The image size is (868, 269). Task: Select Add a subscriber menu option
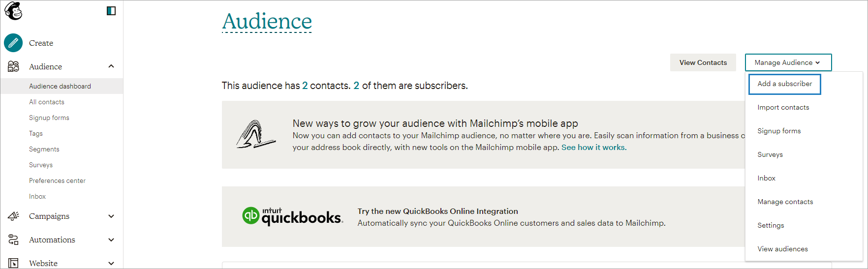[x=784, y=84]
